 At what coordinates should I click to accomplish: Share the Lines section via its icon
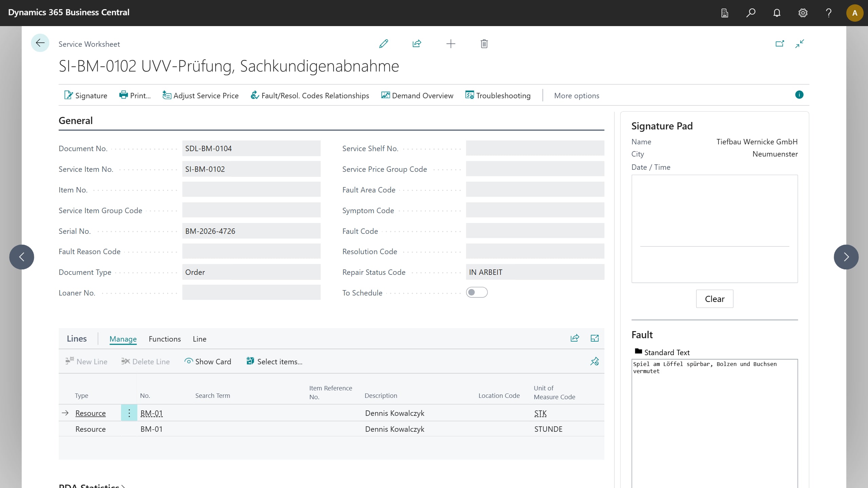point(575,338)
